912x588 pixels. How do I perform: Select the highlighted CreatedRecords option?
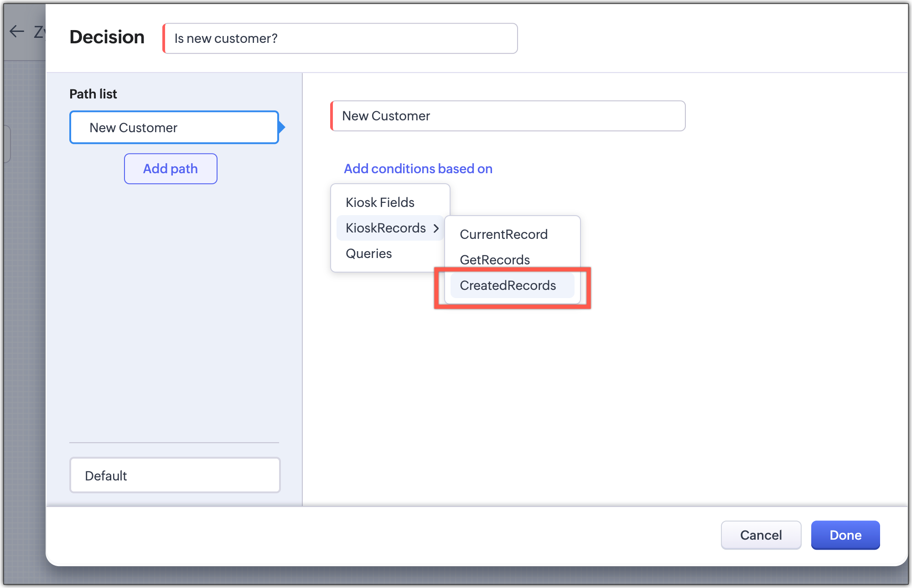coord(508,286)
